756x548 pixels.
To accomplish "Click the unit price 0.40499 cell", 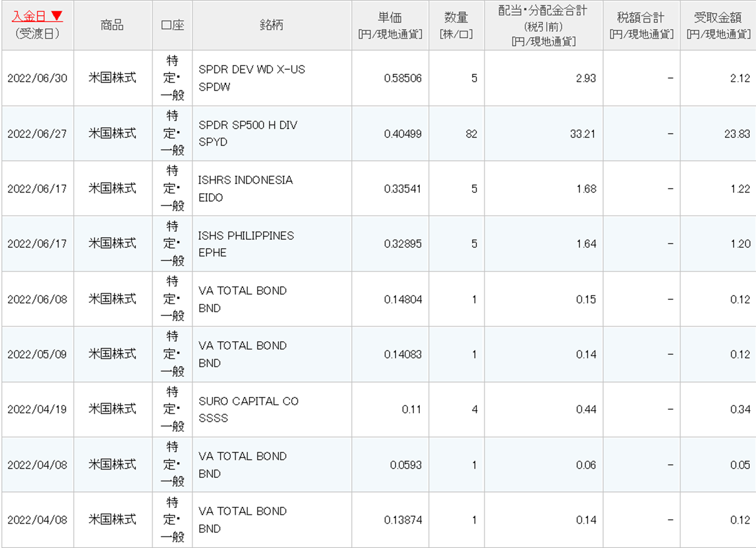I will point(402,134).
